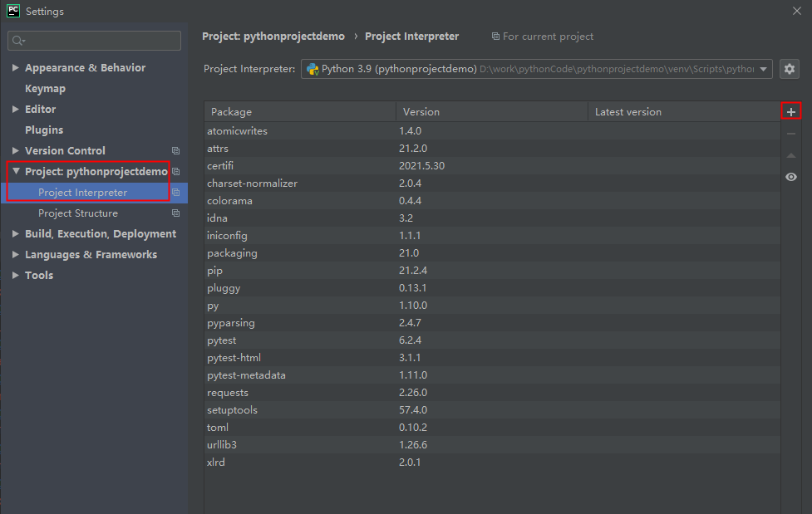Expand the Tools section arrow
The image size is (812, 514).
(x=16, y=275)
